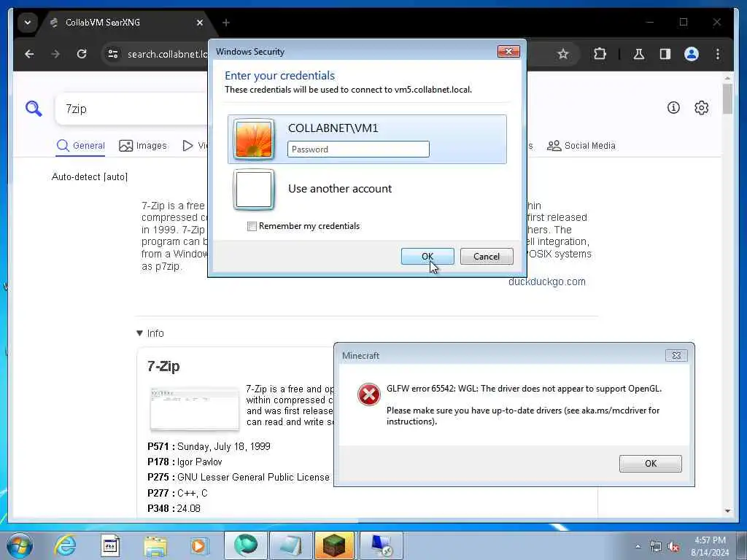Open the Auto-detect language selector

90,177
